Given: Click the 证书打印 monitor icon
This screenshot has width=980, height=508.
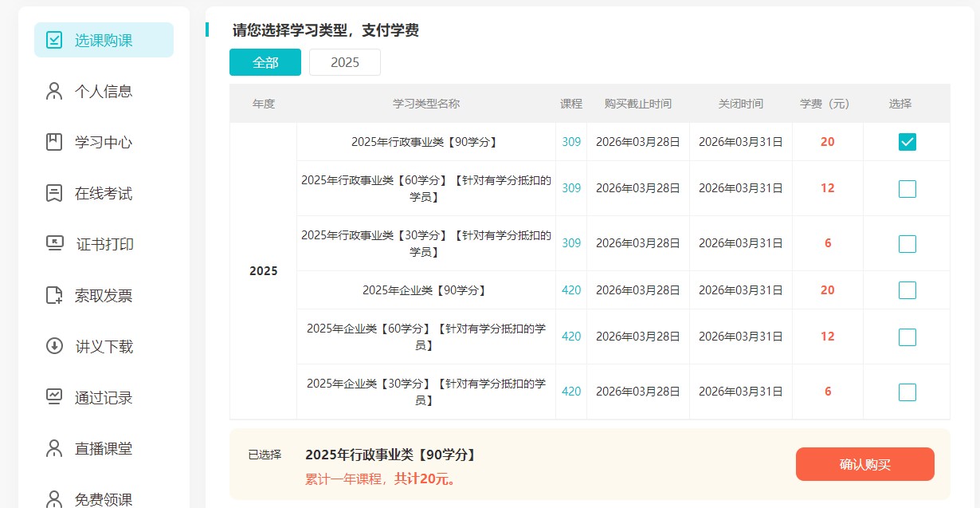Looking at the screenshot, I should [x=54, y=244].
